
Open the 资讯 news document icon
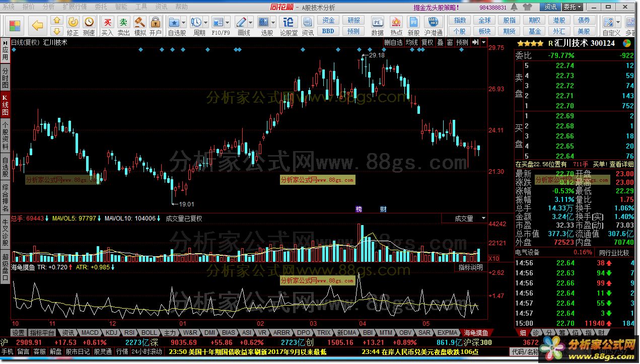308,26
